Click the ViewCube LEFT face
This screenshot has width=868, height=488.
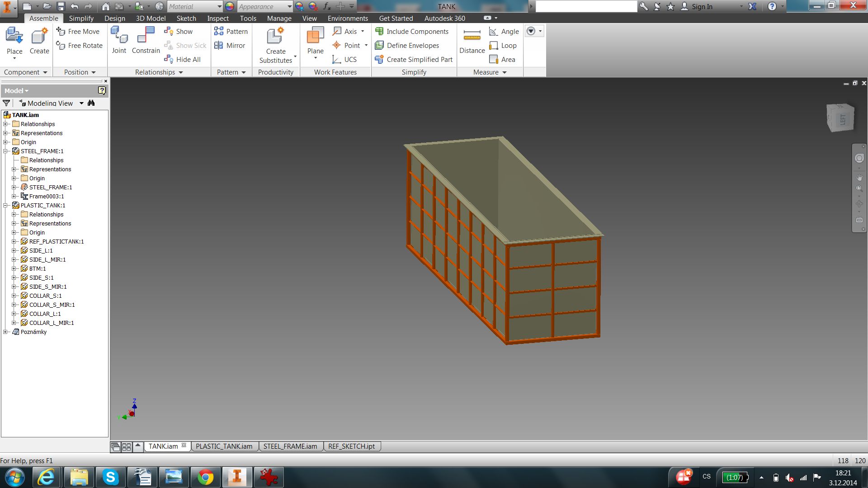[842, 120]
